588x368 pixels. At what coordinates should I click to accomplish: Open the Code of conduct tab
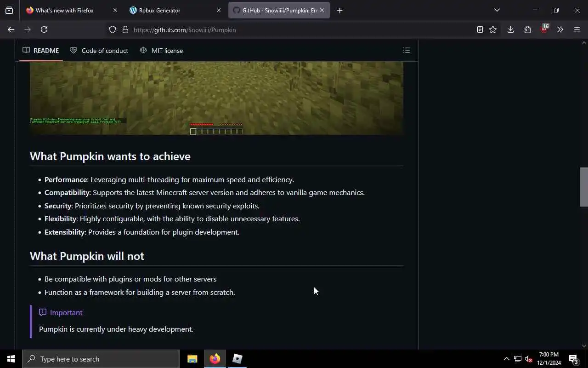pos(99,50)
